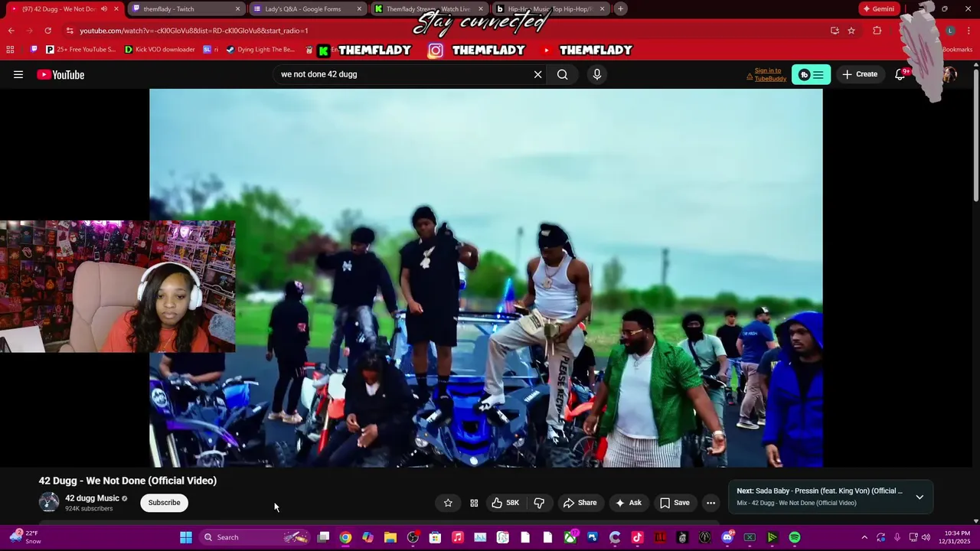Click the taskbar Search box

(x=253, y=537)
